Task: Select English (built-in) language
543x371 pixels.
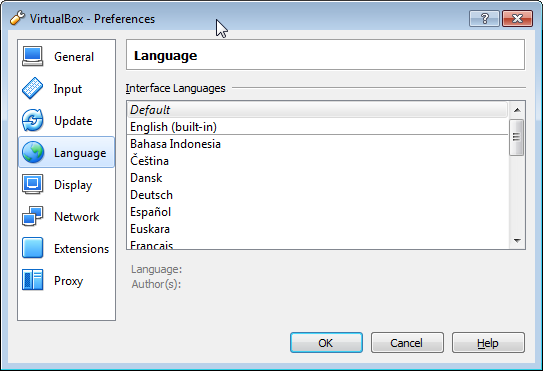Action: (318, 127)
